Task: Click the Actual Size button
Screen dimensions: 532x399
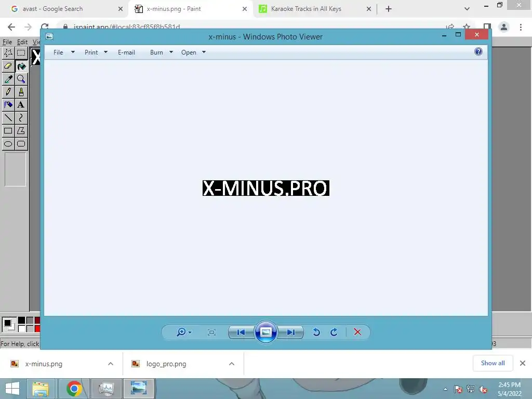Action: [211, 332]
